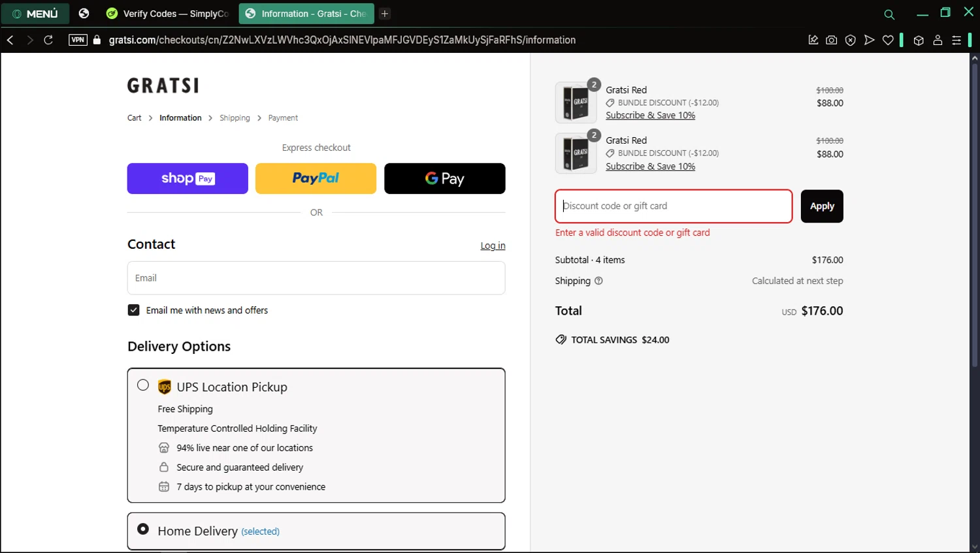
Task: Open the pinboard pin icon
Action: (813, 40)
